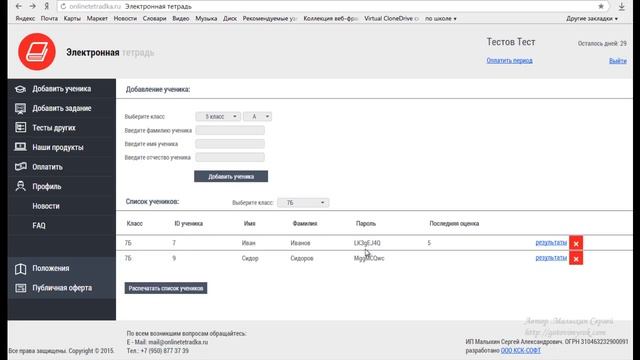This screenshot has height=360, width=640.
Task: Expand the Другие закладки bookmarks folder
Action: 592,19
